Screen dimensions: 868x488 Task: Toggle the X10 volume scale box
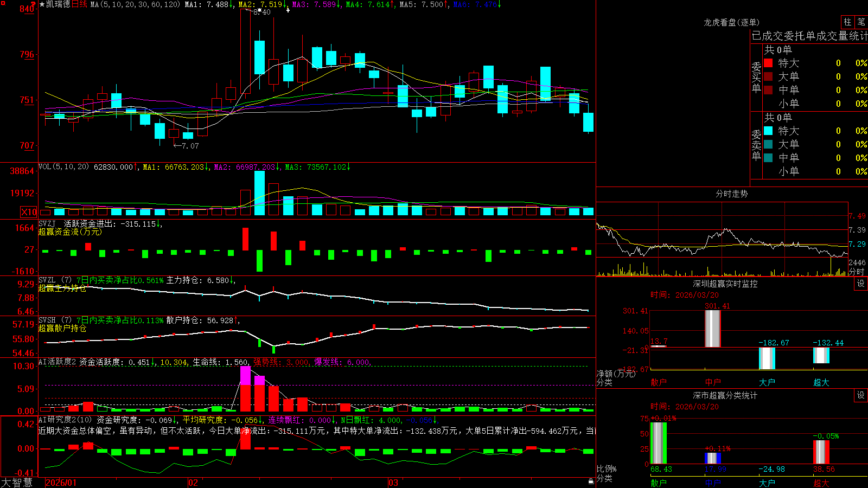pyautogui.click(x=29, y=212)
